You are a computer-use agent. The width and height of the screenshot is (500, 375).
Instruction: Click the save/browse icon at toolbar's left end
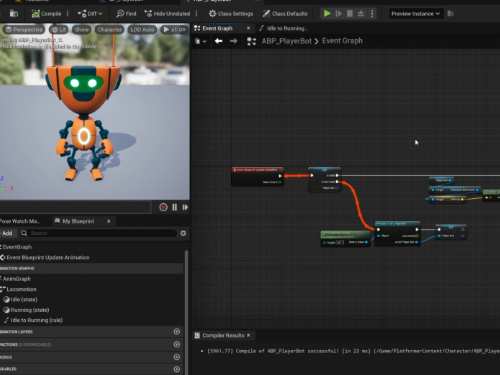[x=14, y=13]
